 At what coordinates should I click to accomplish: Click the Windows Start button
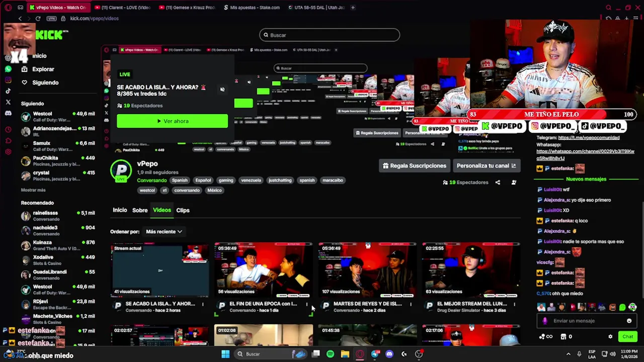pyautogui.click(x=225, y=354)
